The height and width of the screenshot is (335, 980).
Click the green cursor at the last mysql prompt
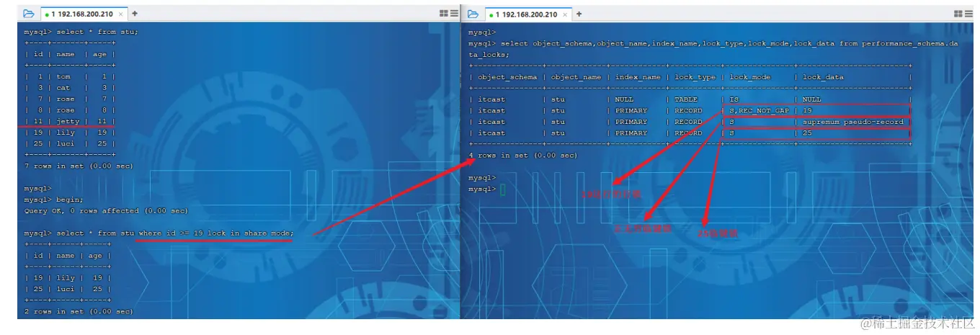503,189
